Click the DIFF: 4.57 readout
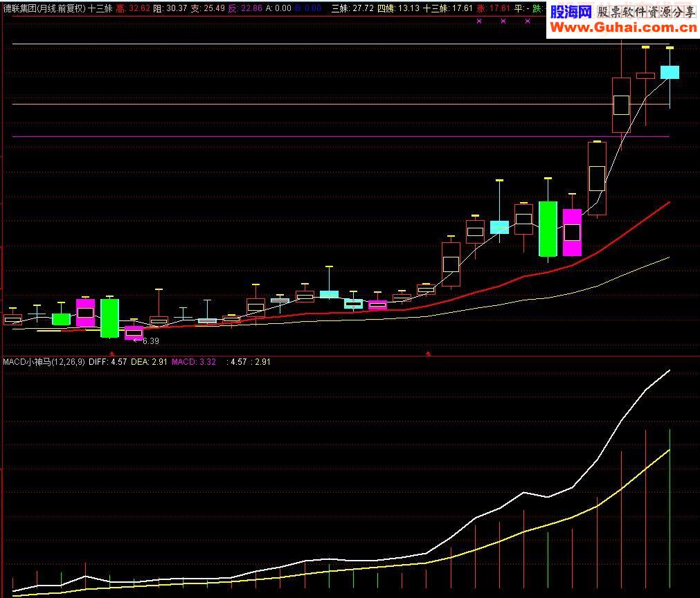Viewport: 700px width, 598px height. (x=107, y=362)
